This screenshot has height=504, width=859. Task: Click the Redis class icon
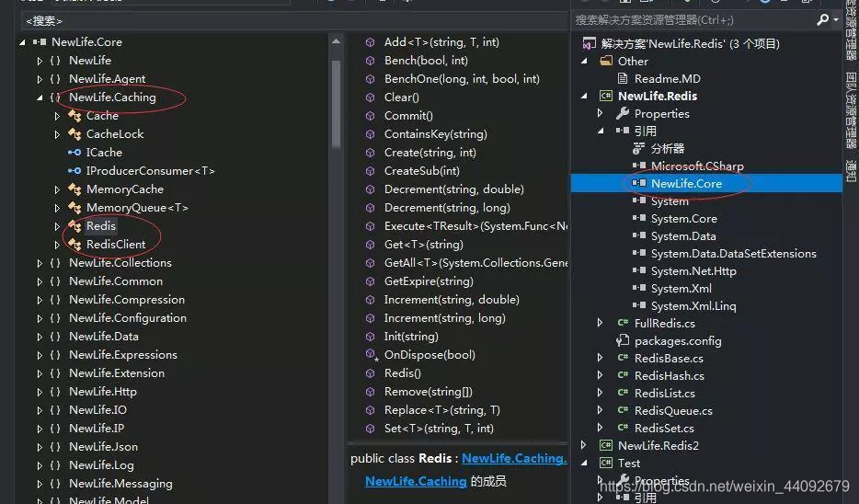pyautogui.click(x=74, y=226)
